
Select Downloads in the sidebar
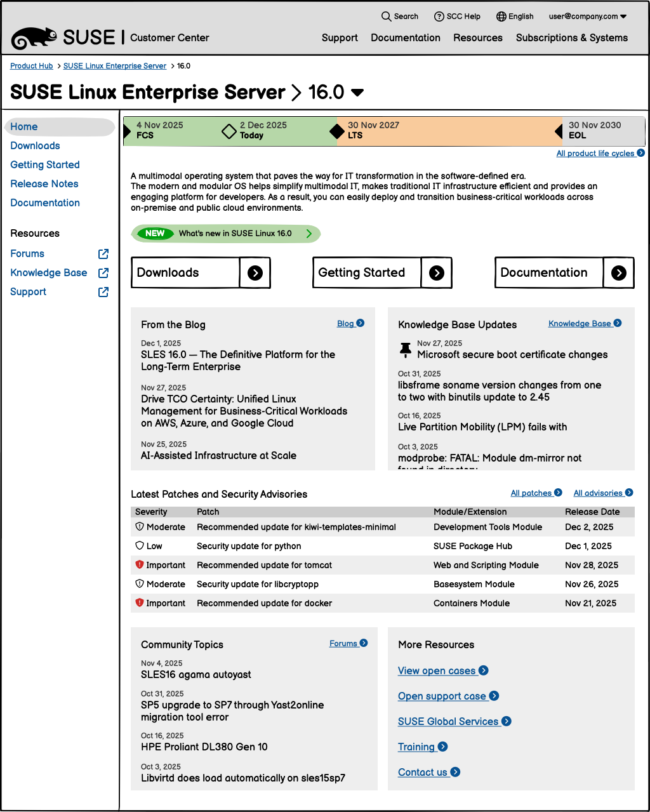coord(35,146)
